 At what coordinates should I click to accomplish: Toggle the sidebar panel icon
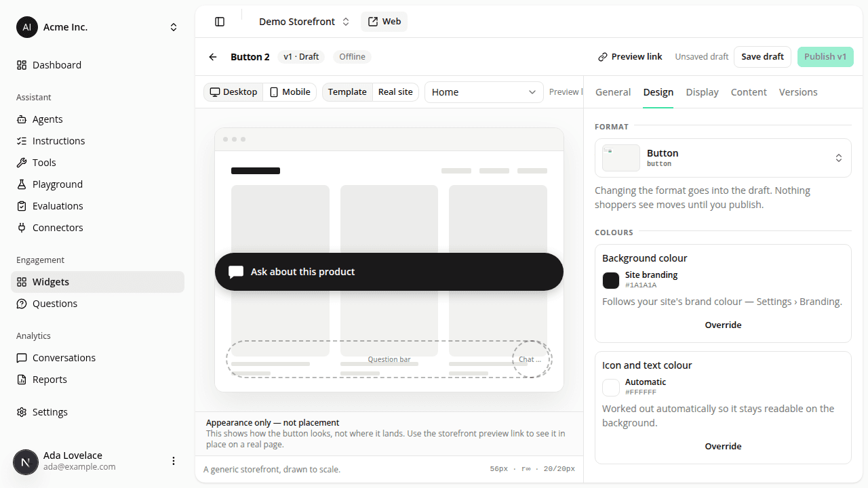click(220, 22)
